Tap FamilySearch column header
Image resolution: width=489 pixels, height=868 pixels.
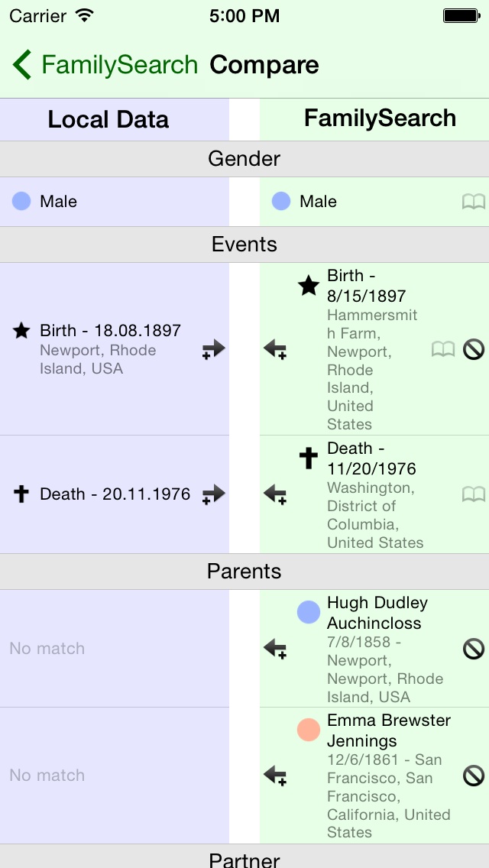point(380,118)
